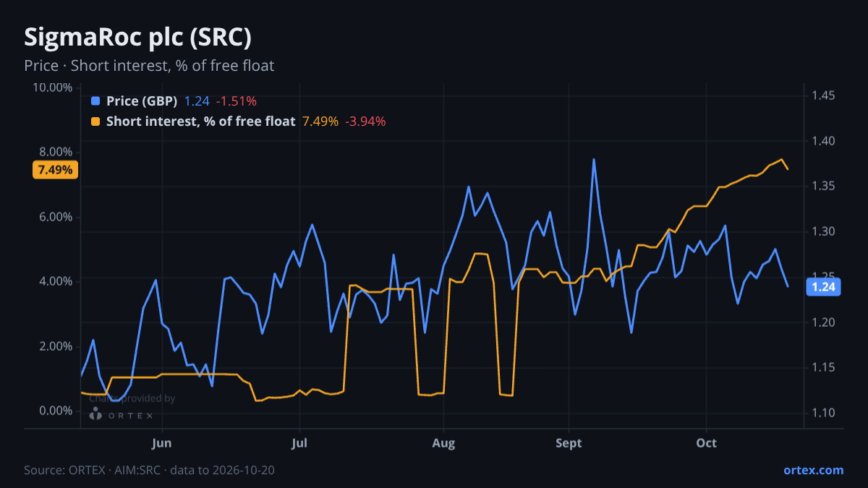Click the 7.49% value in the legend

(320, 121)
